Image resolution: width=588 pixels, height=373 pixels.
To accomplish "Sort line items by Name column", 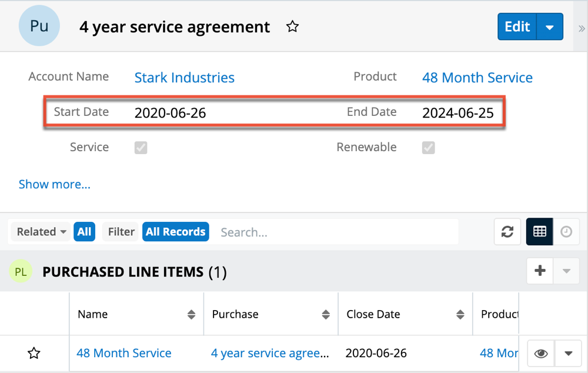I will click(191, 315).
